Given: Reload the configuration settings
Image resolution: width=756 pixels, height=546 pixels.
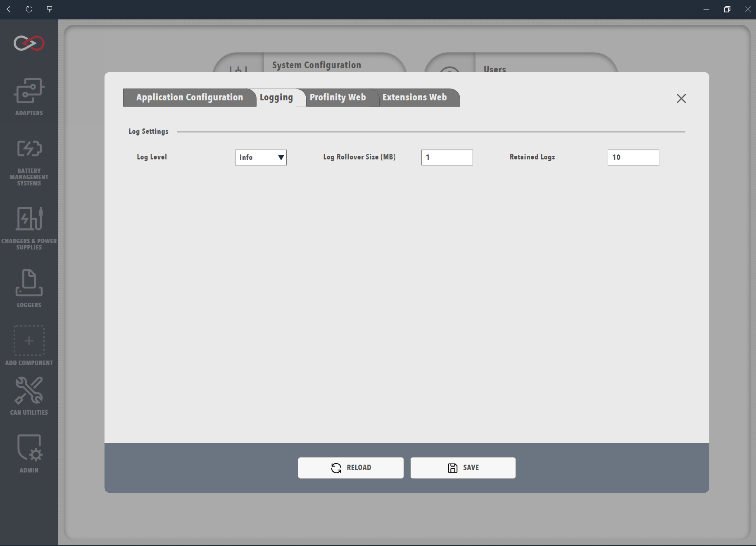Looking at the screenshot, I should 351,468.
